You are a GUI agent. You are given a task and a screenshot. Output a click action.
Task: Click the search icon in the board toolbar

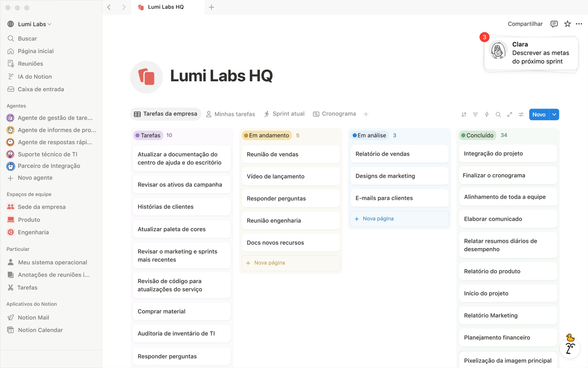[498, 114]
